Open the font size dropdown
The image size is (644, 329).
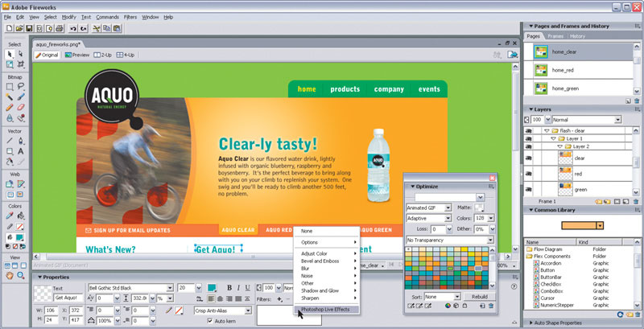click(199, 288)
